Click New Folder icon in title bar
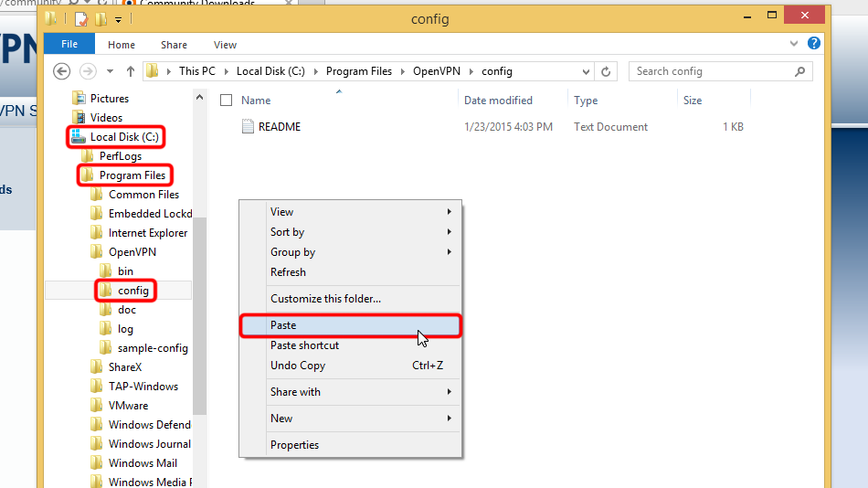The height and width of the screenshot is (488, 868). [x=101, y=19]
